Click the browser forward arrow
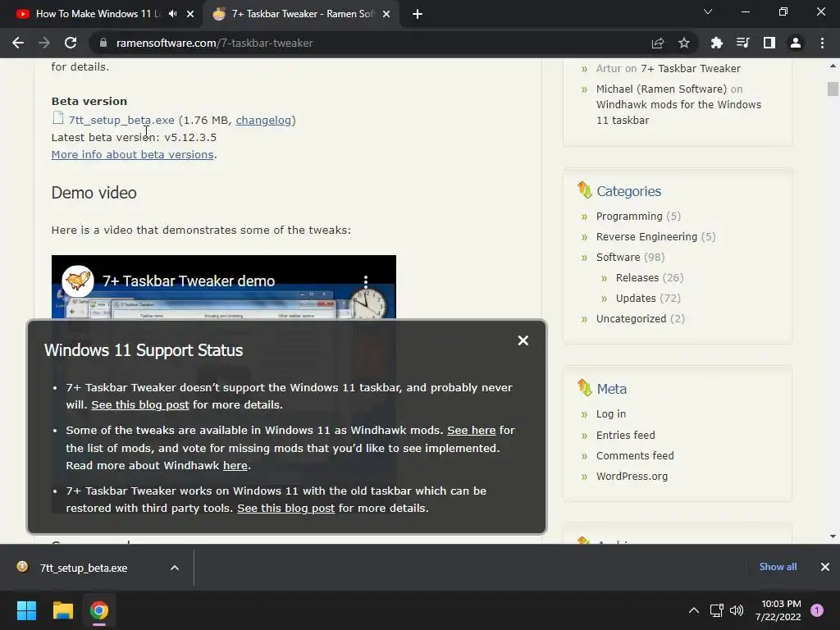The image size is (840, 630). point(44,43)
